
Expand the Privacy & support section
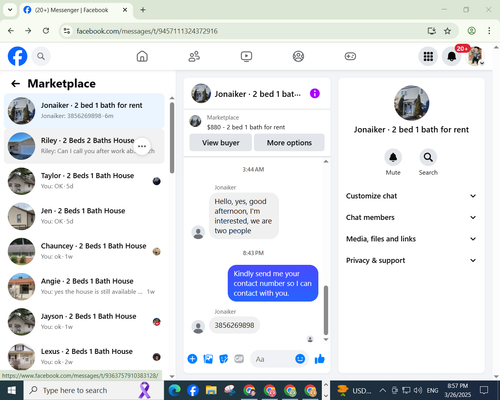coord(411,260)
